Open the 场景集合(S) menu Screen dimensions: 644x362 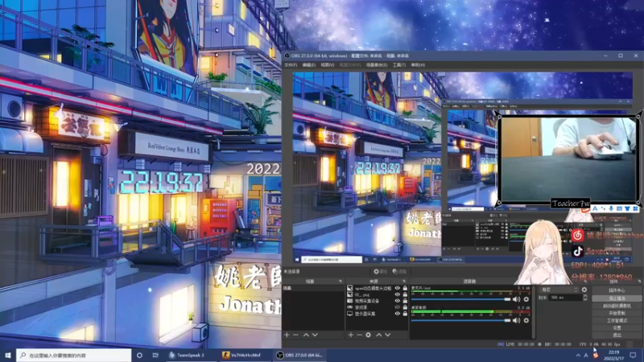pyautogui.click(x=377, y=65)
